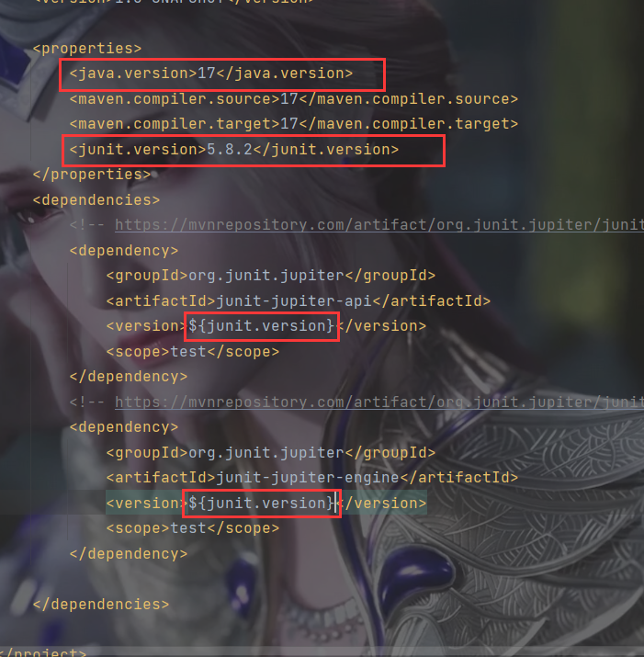Click the maven.compiler.source property line
The width and height of the screenshot is (644, 657).
(294, 99)
